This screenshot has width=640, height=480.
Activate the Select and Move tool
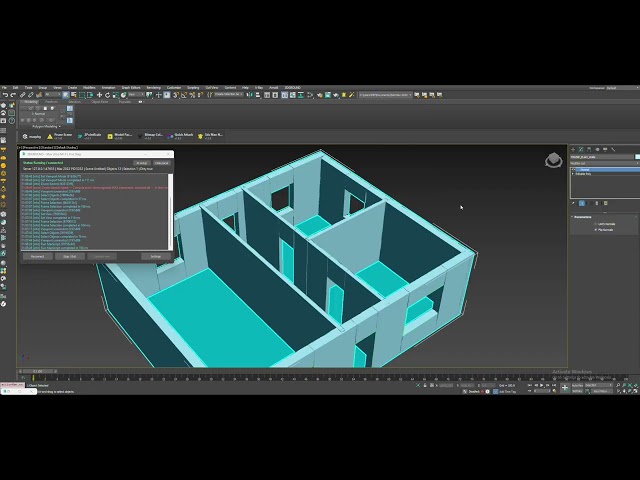pyautogui.click(x=99, y=95)
